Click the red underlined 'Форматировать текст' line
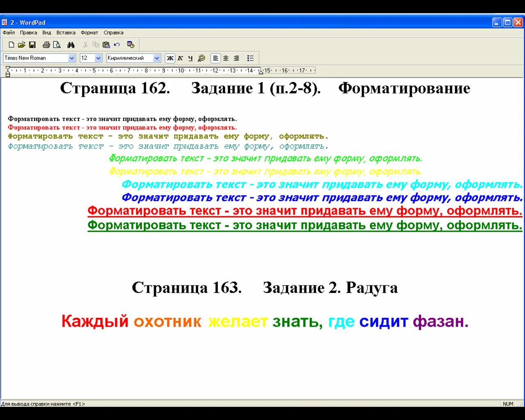 [x=305, y=211]
